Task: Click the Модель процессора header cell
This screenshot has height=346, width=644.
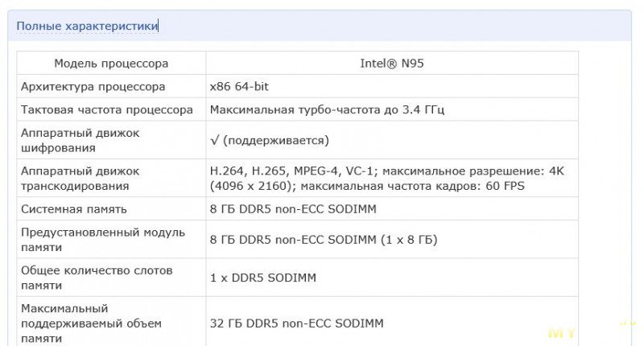Action: 111,63
